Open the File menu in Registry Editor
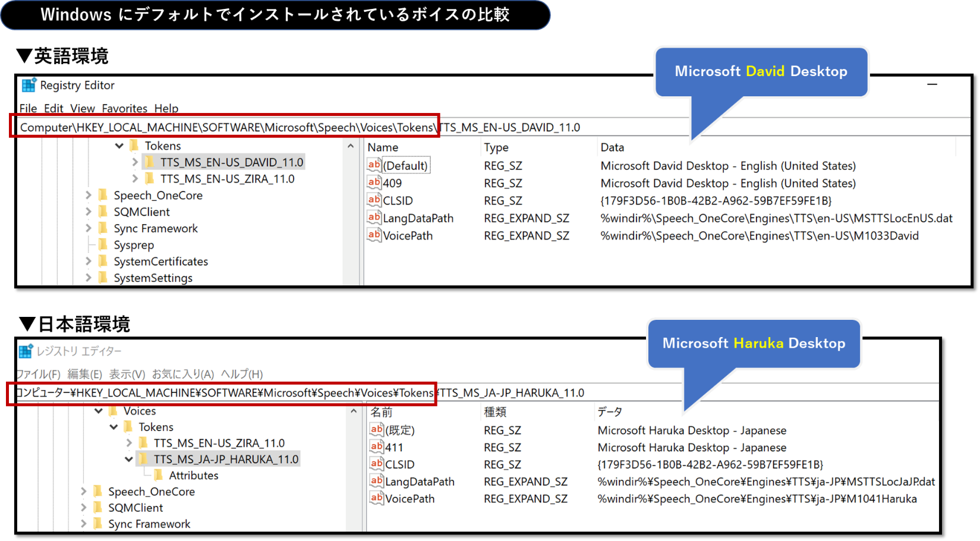 click(x=28, y=108)
